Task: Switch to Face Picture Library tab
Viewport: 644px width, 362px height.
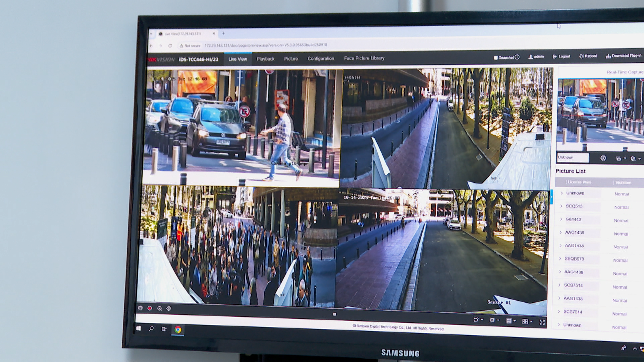Action: 364,58
